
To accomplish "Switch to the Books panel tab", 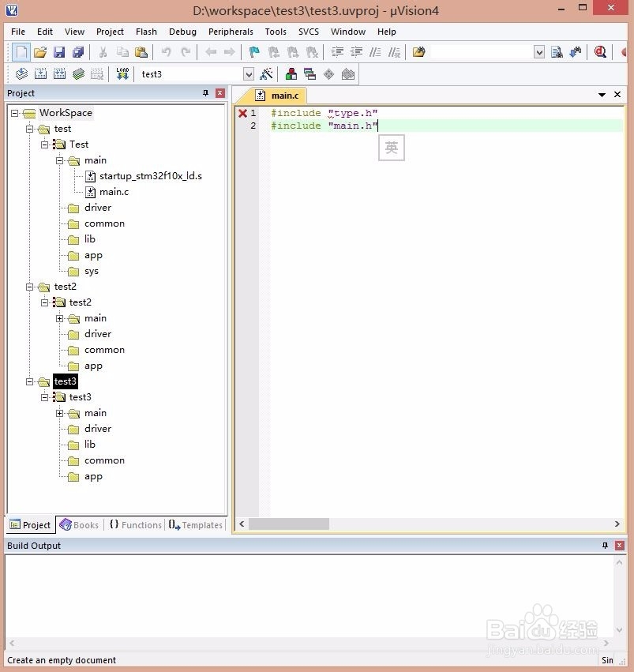I will (x=79, y=525).
